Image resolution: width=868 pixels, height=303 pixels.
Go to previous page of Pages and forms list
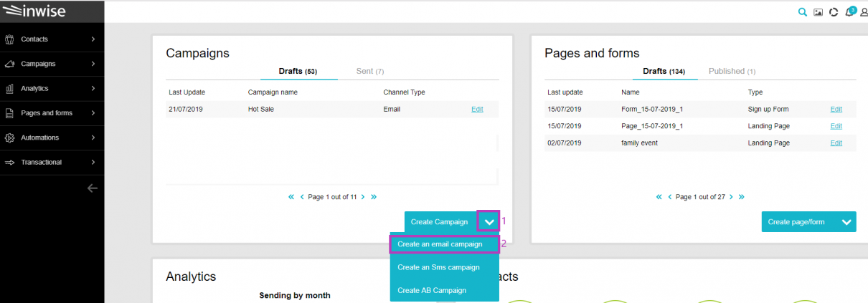pos(670,196)
